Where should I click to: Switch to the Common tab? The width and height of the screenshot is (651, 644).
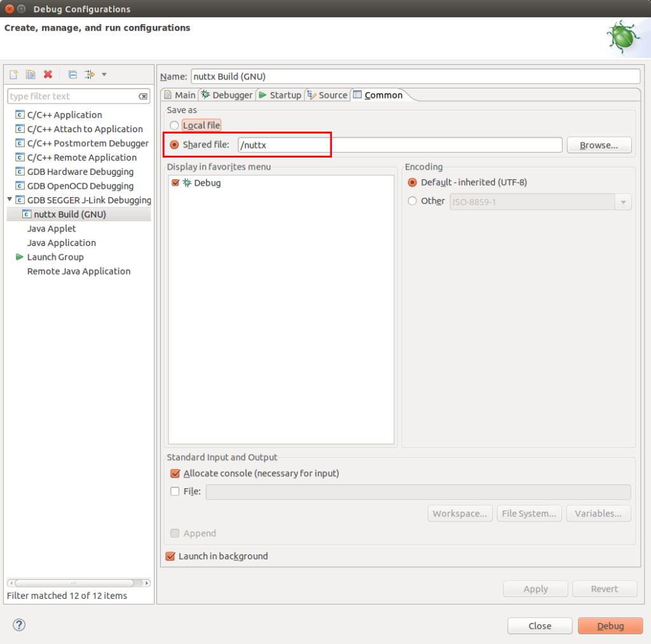click(x=379, y=95)
